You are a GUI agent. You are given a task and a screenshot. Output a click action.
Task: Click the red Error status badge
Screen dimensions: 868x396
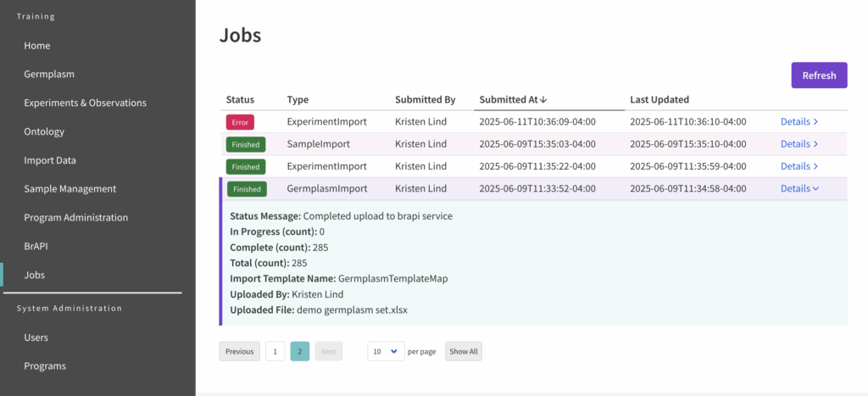pos(240,122)
